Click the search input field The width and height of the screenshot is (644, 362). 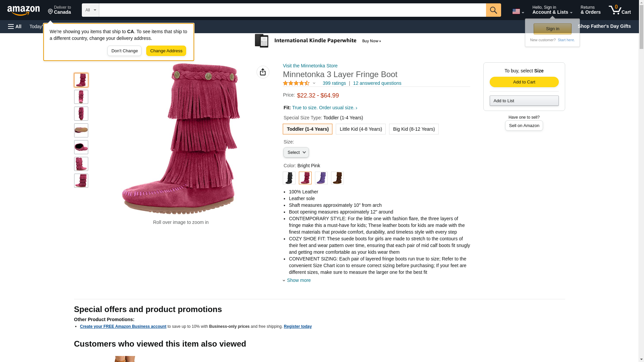coord(292,10)
